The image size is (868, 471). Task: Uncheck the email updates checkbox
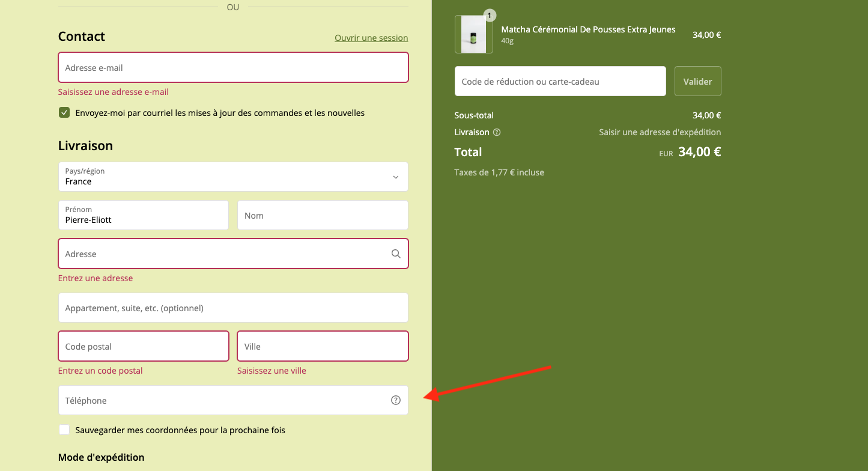pos(64,113)
